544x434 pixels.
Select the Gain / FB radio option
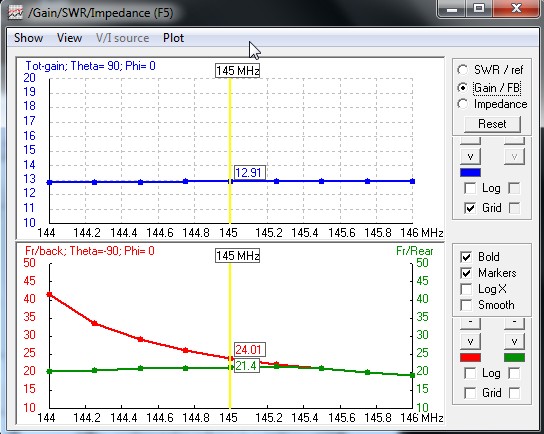[462, 87]
